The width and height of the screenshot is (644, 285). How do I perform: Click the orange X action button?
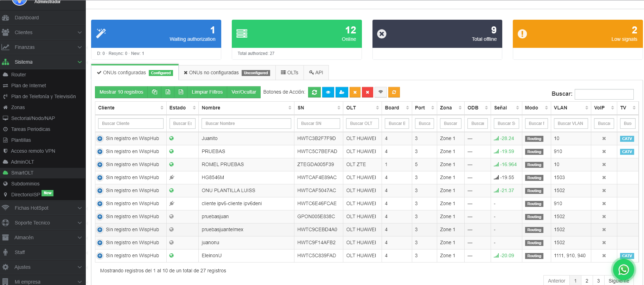point(355,92)
